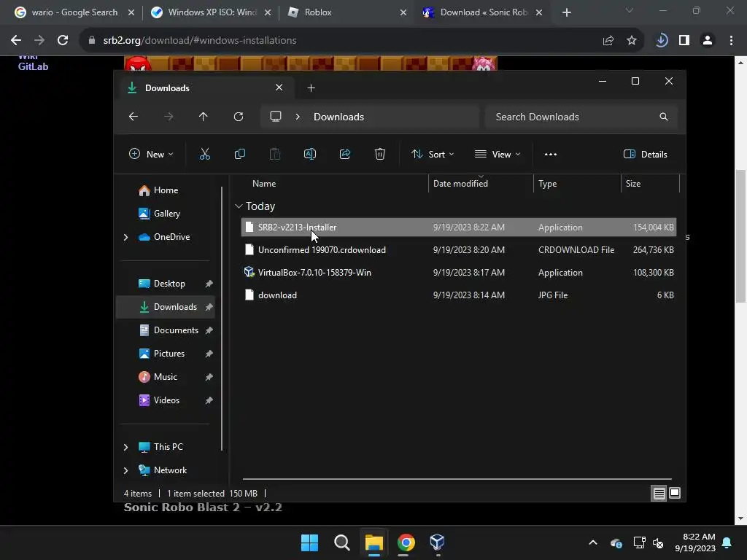Click the Paste clipboard icon in toolbar
The image size is (747, 560).
point(275,155)
